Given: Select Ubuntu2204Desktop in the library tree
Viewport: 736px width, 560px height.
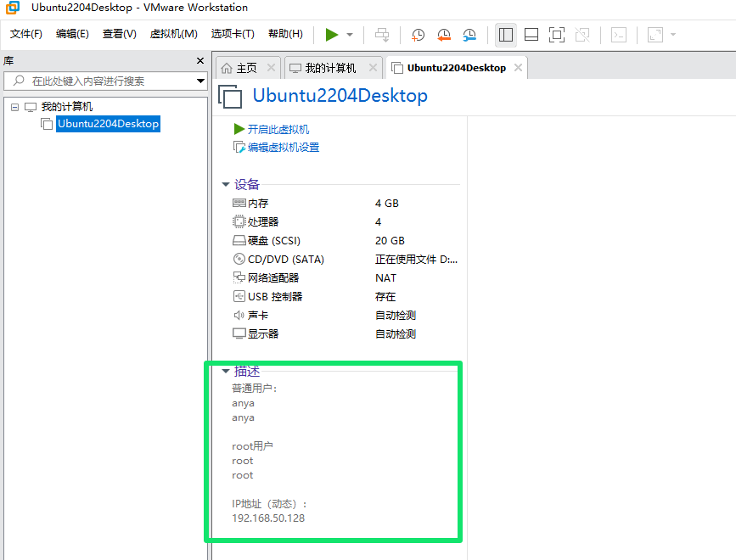Looking at the screenshot, I should (x=107, y=124).
